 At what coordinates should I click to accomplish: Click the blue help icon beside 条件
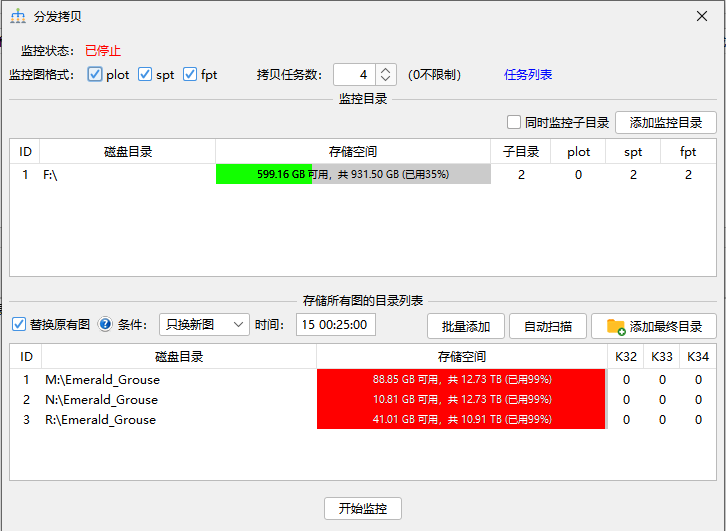(105, 325)
